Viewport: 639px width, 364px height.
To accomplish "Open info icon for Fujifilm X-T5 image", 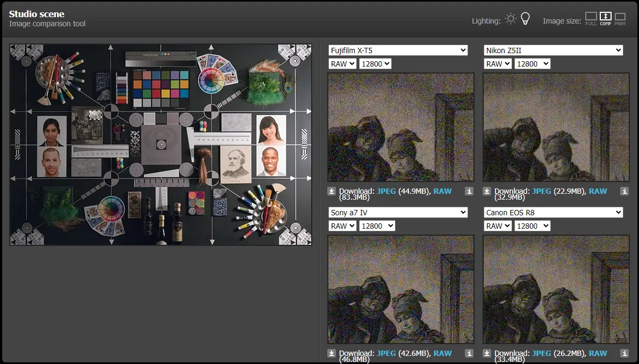I will click(x=469, y=191).
